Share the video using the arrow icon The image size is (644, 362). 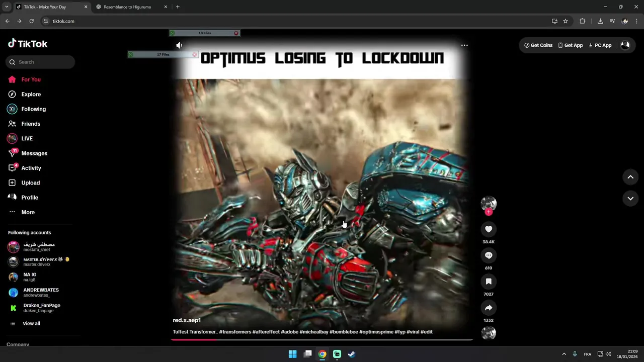coord(489,308)
